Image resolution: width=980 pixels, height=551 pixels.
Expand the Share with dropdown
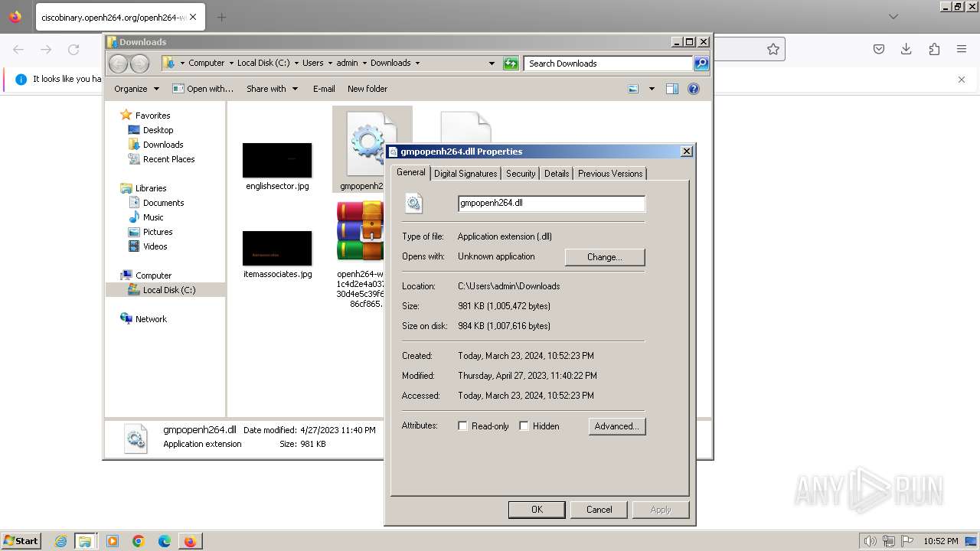tap(272, 89)
